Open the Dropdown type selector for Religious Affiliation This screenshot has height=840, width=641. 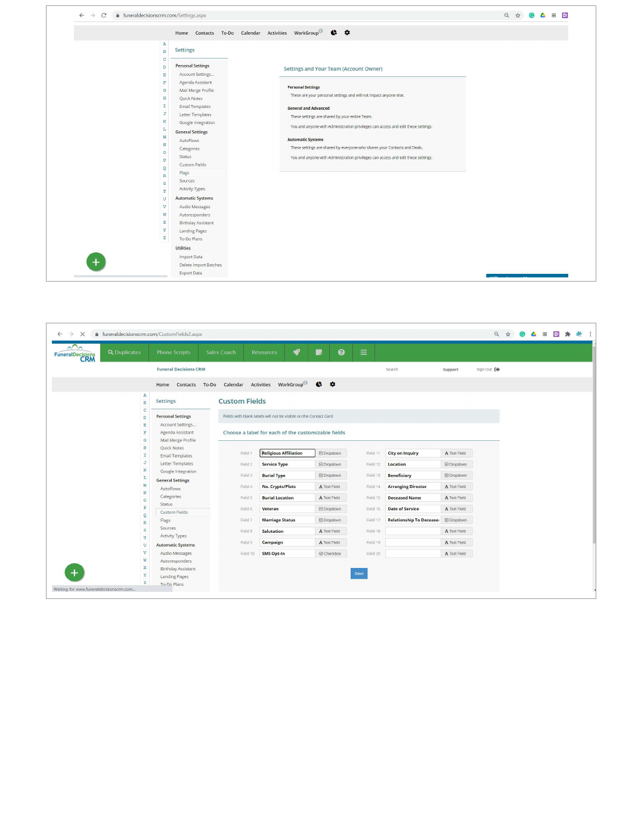click(331, 453)
